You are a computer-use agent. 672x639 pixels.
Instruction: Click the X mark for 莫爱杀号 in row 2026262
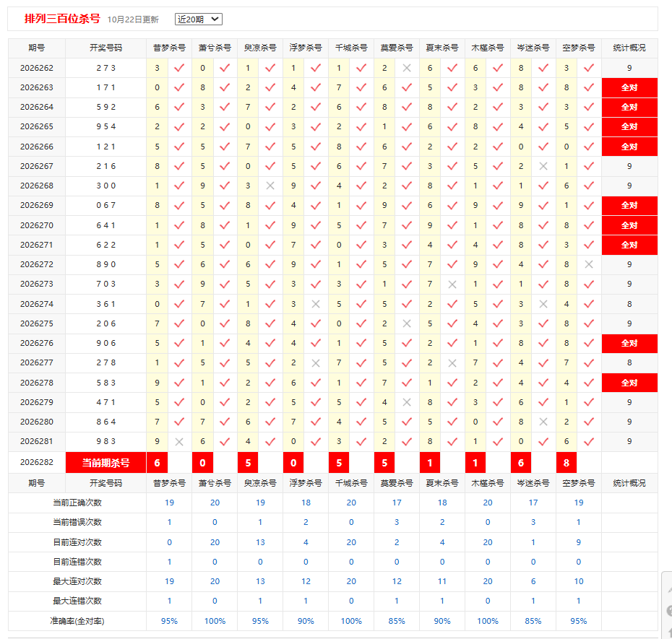[407, 68]
